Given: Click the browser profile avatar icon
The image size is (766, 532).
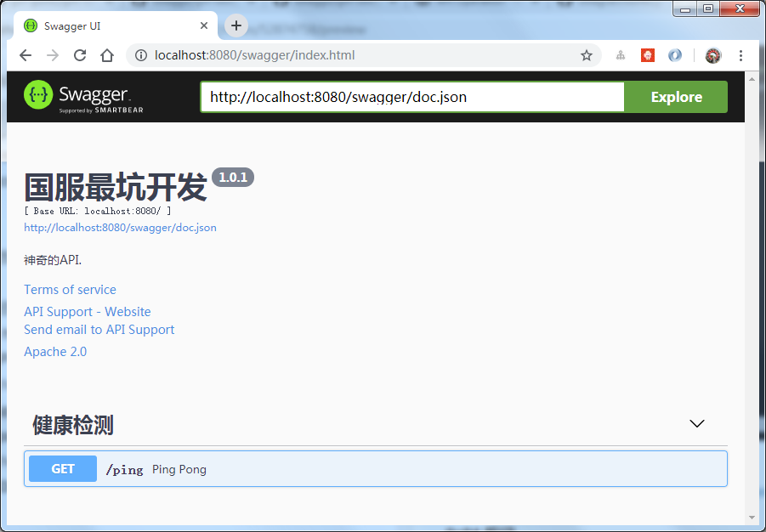Looking at the screenshot, I should (712, 54).
